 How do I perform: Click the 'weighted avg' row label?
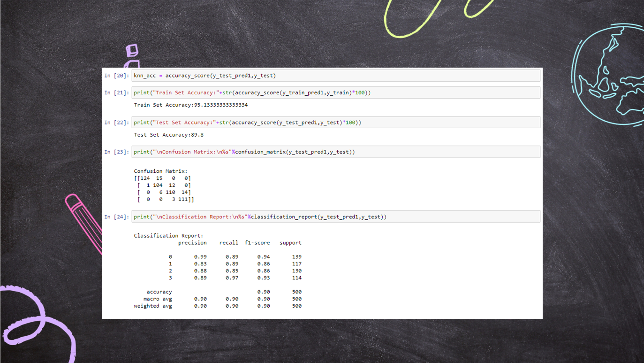[153, 306]
